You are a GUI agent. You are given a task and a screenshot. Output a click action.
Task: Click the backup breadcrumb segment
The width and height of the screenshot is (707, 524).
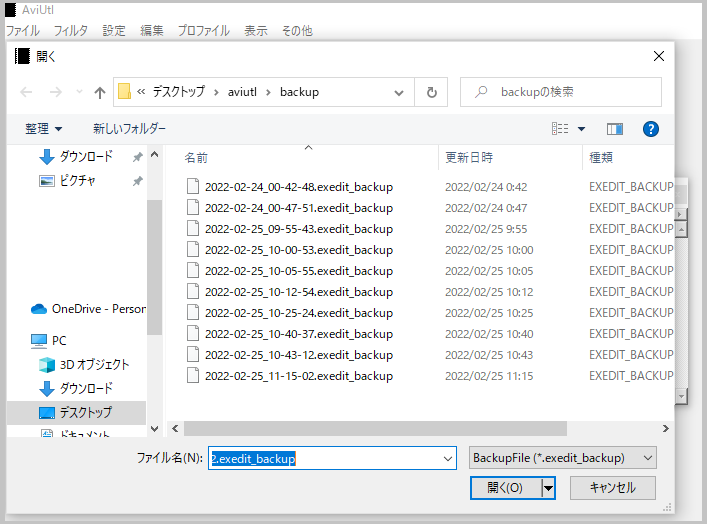[299, 92]
